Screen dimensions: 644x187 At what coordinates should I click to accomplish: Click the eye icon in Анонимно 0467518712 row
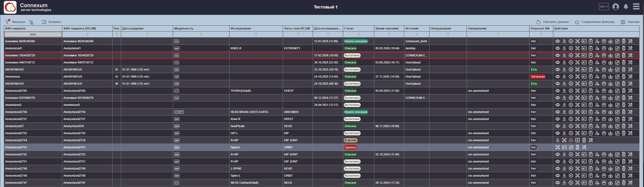pyautogui.click(x=557, y=62)
